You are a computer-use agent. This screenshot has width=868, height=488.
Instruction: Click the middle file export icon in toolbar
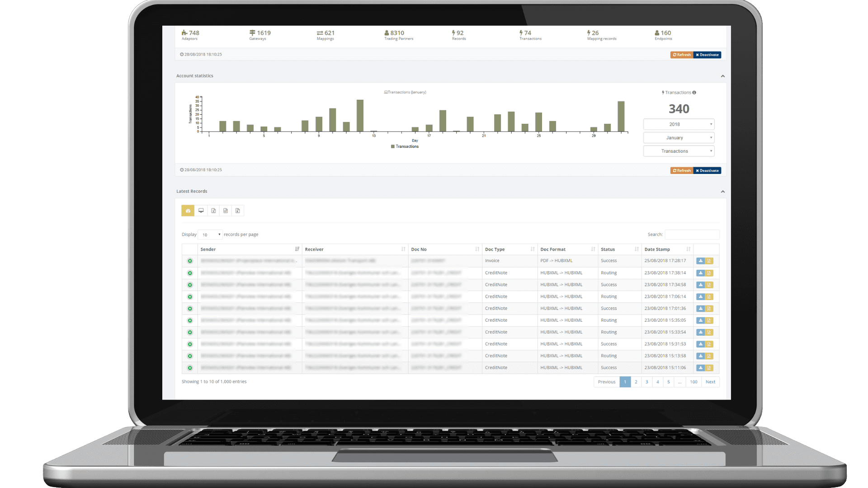(226, 211)
